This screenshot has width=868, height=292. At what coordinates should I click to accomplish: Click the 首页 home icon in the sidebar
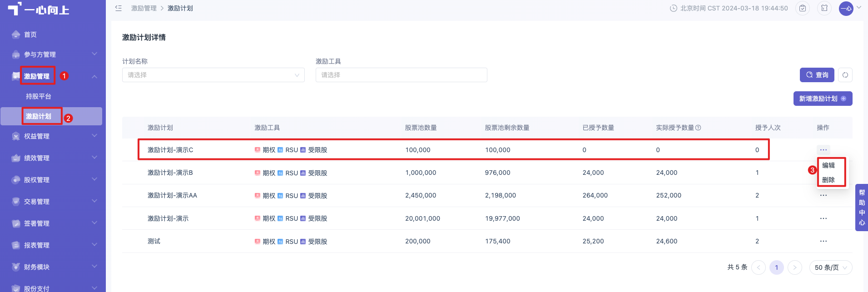tap(16, 35)
